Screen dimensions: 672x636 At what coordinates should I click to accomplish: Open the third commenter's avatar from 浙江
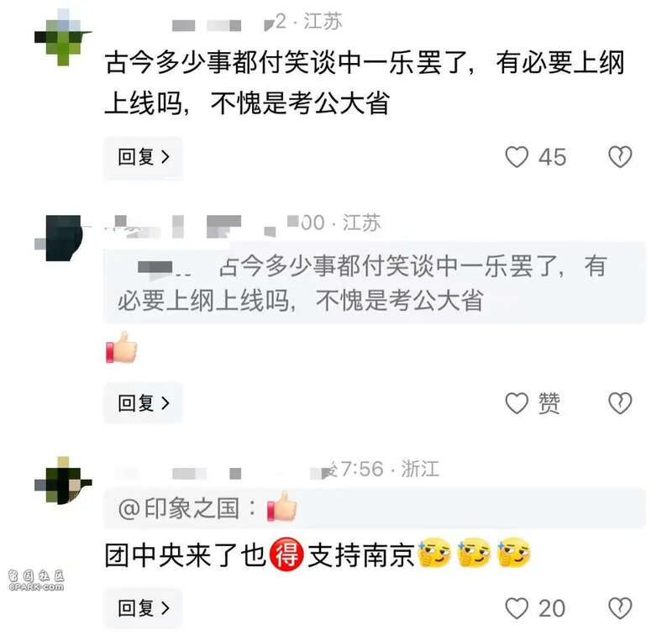pyautogui.click(x=63, y=481)
